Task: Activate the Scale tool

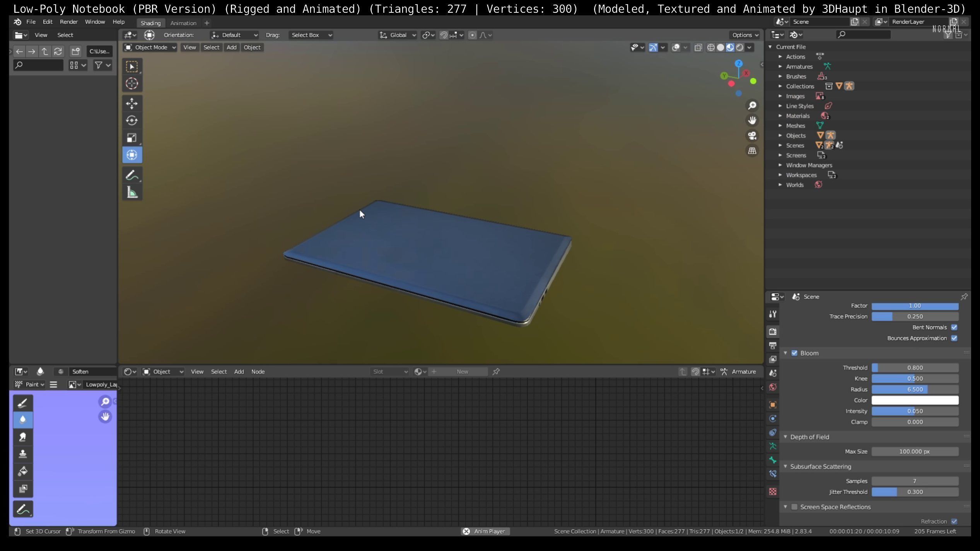Action: coord(132,138)
